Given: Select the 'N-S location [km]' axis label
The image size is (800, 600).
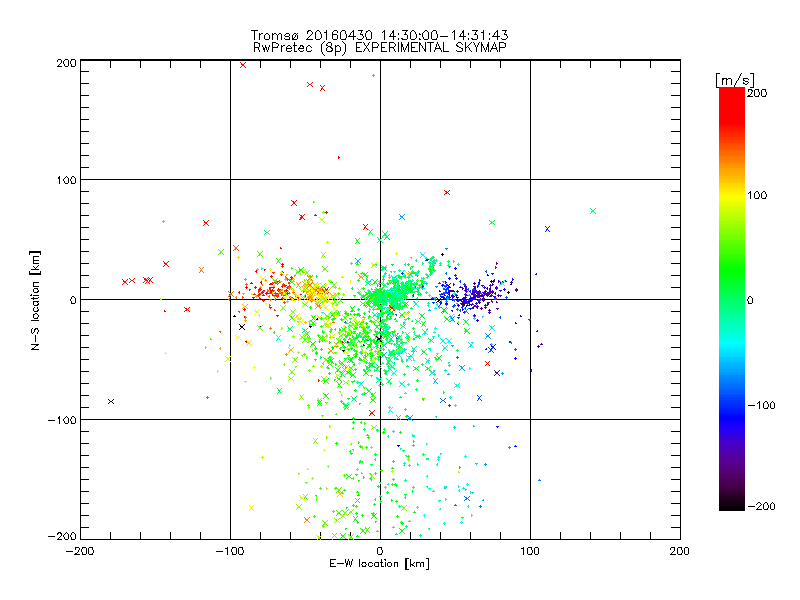Looking at the screenshot, I should point(35,300).
